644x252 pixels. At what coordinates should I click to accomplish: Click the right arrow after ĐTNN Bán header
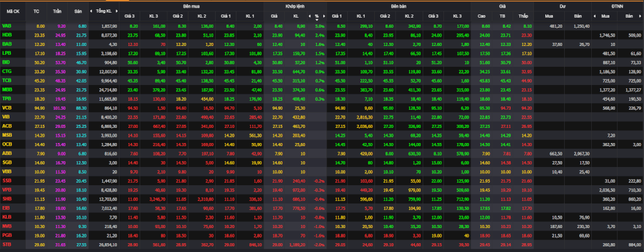(641, 16)
